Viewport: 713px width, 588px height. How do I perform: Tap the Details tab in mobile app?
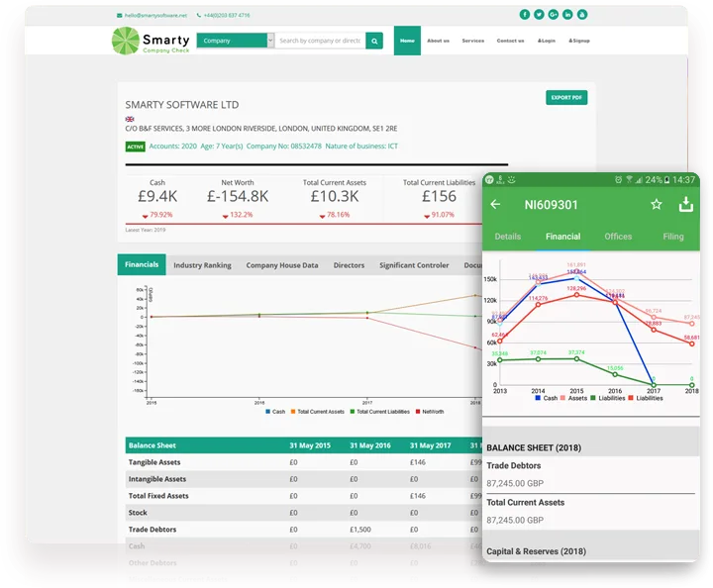click(507, 237)
